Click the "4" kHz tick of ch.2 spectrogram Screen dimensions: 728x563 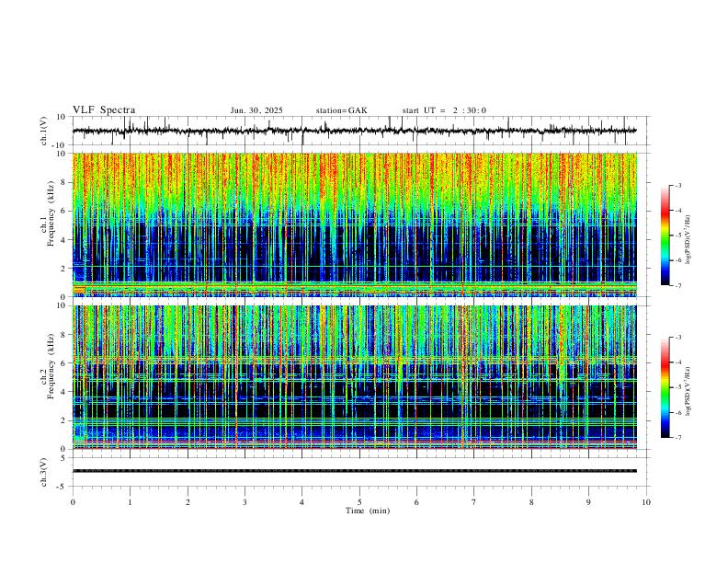[63, 392]
